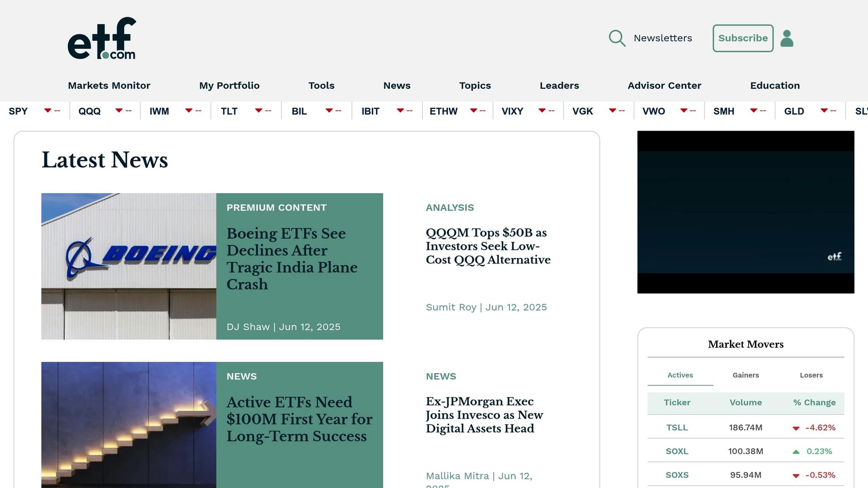
Task: Open Active ETFs Need $100M article
Action: [299, 419]
